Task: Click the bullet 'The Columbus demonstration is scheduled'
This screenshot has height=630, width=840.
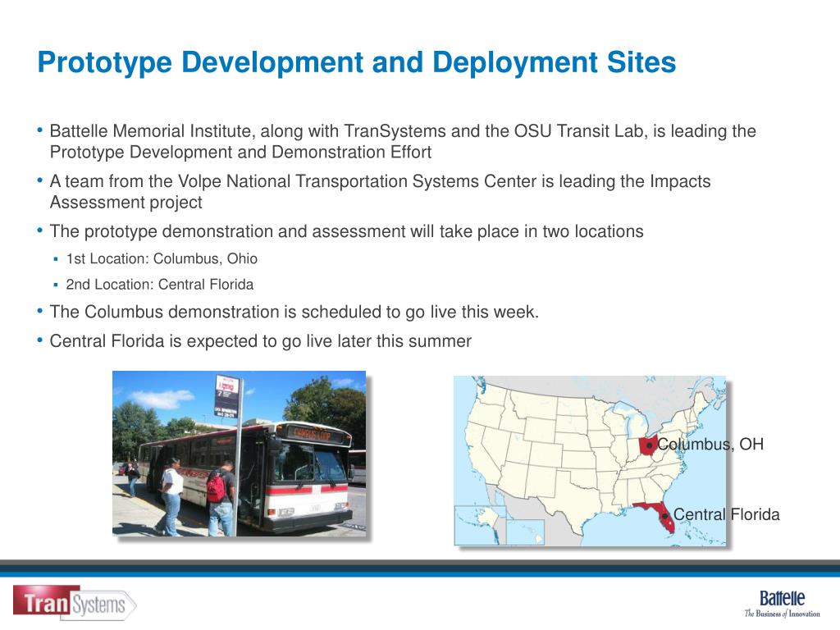Action: 294,312
